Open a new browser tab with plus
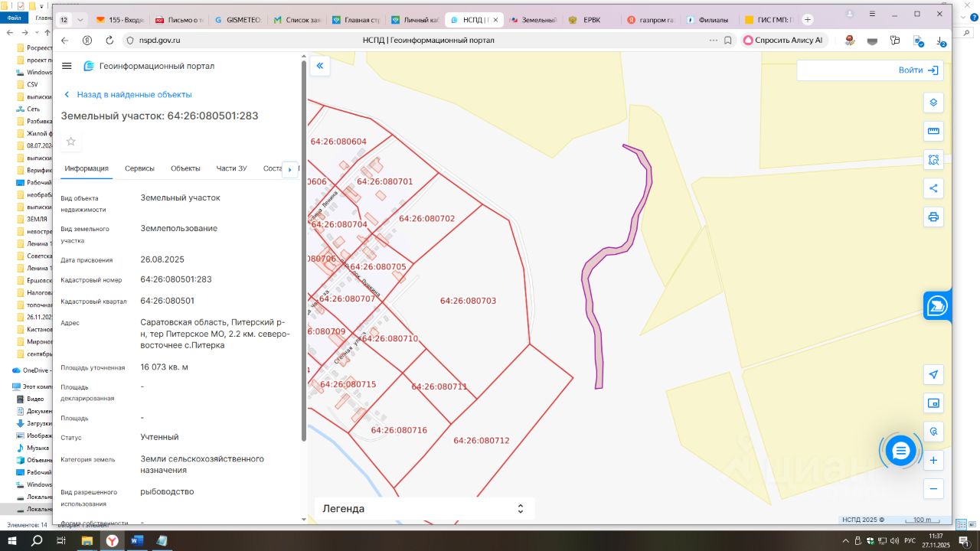The image size is (980, 551). [x=807, y=20]
